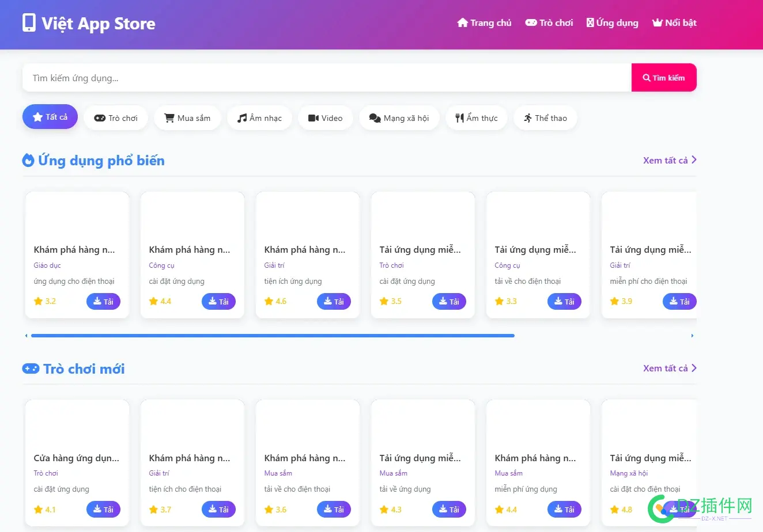Click the gamepad icon beside Trò chơi mới

(31, 368)
